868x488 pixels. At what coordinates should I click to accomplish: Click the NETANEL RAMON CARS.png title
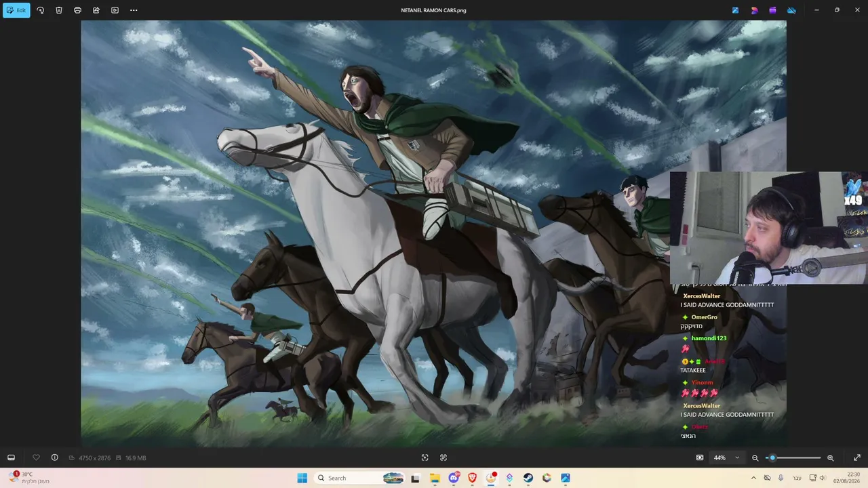click(x=433, y=10)
